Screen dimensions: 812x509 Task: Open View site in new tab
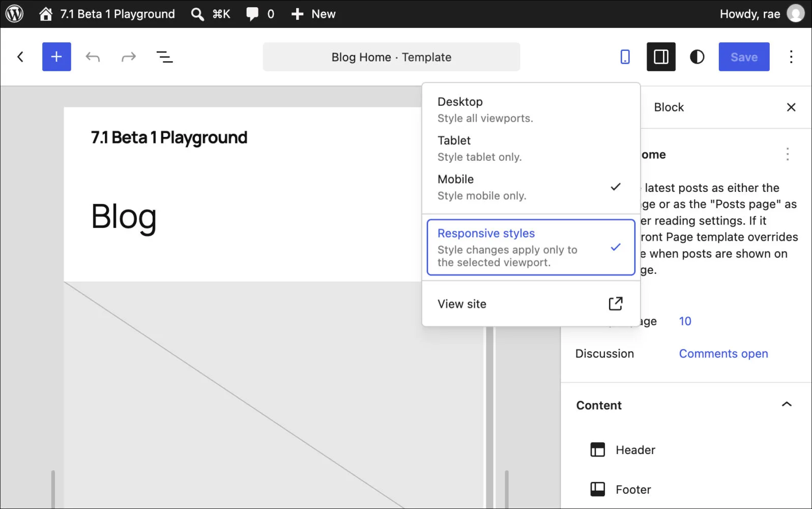point(531,304)
